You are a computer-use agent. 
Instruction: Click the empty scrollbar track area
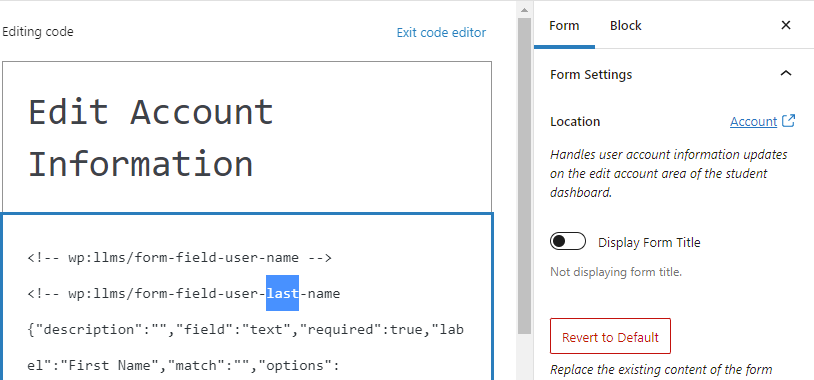pyautogui.click(x=524, y=357)
